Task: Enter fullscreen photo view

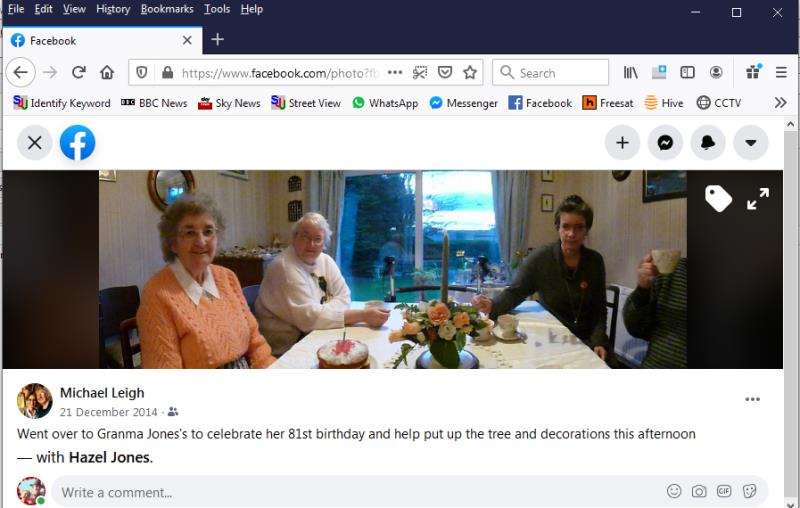Action: (x=758, y=199)
